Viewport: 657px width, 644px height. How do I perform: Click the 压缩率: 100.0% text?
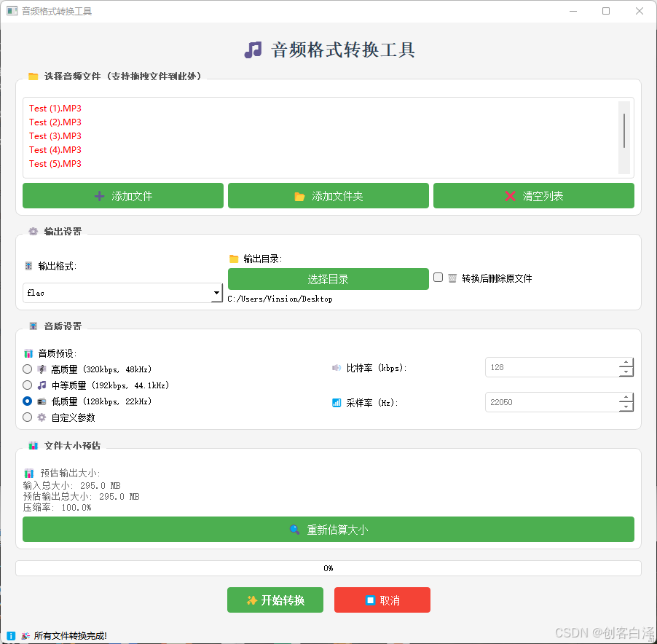pyautogui.click(x=57, y=508)
